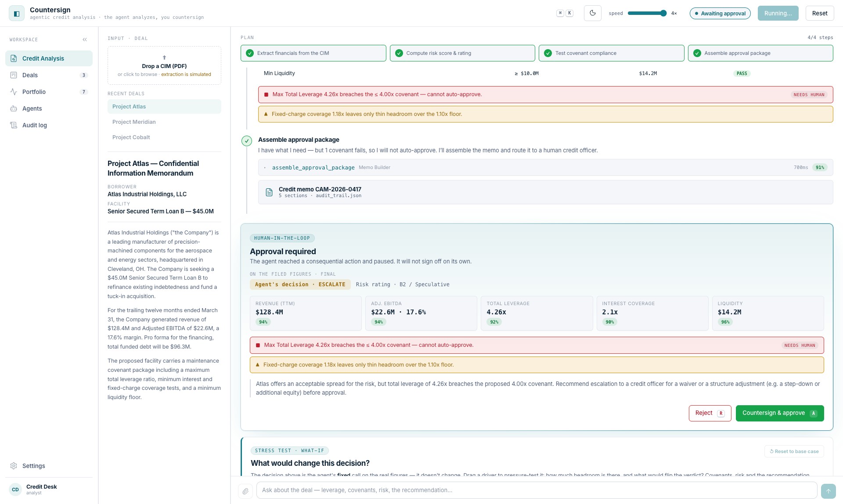
Task: Click the Deals count badge 3
Action: pyautogui.click(x=84, y=75)
